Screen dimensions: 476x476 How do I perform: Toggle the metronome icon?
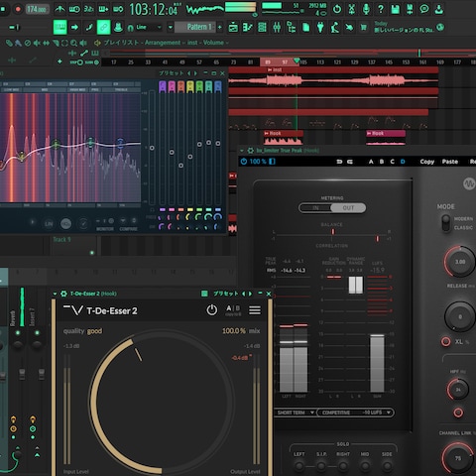pyautogui.click(x=59, y=9)
